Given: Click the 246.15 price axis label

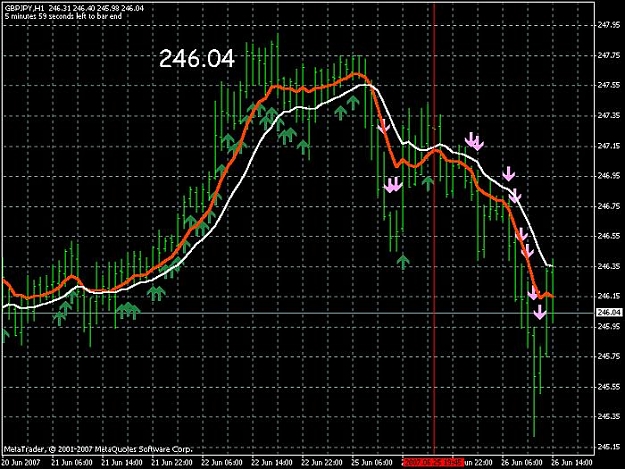Looking at the screenshot, I should click(x=609, y=296).
